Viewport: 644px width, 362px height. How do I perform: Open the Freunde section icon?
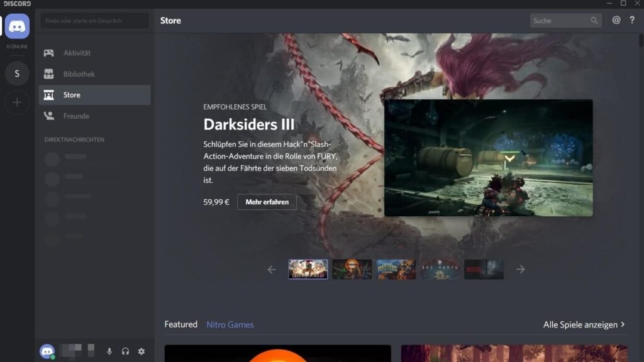click(x=49, y=116)
